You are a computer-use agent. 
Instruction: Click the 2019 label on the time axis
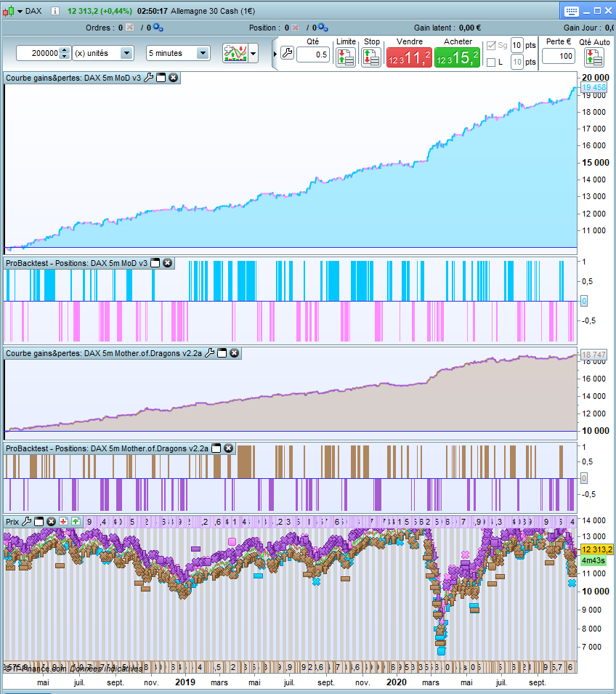[185, 682]
